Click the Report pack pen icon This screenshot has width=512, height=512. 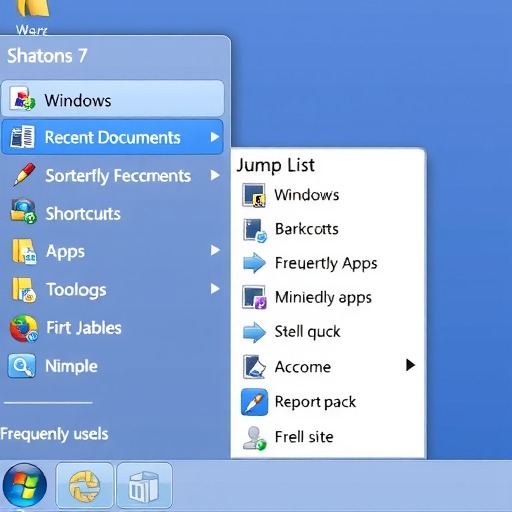click(254, 402)
